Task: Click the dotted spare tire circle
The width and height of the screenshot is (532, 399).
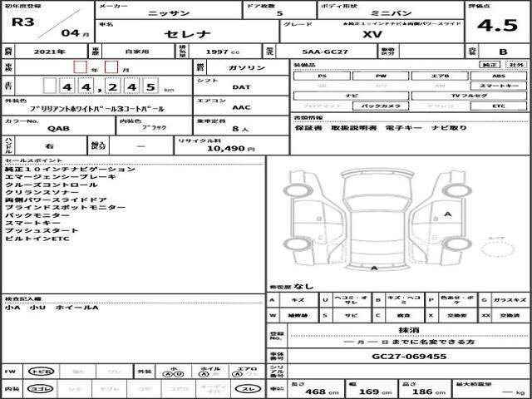Action: (x=496, y=244)
